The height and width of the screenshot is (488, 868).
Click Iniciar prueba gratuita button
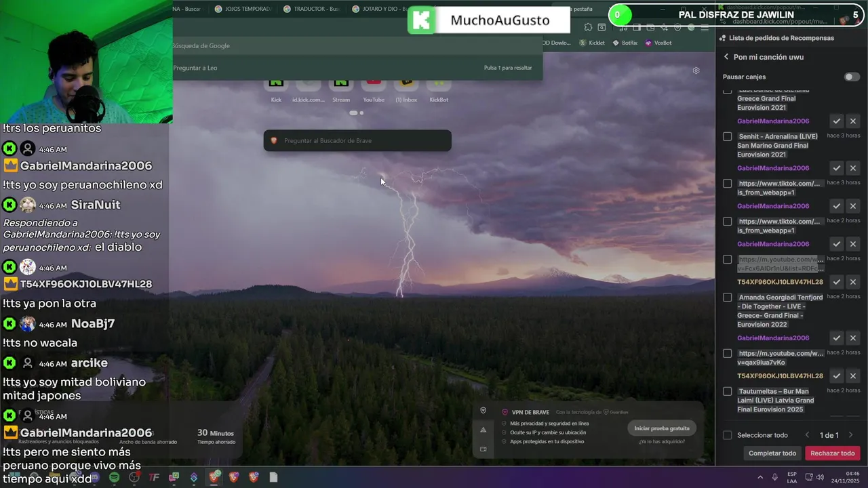tap(662, 428)
